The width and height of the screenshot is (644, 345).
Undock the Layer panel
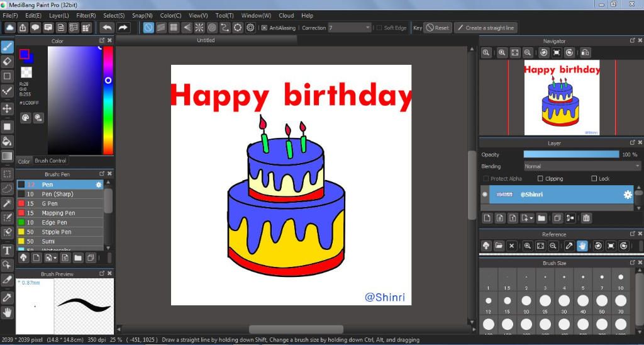pos(633,143)
